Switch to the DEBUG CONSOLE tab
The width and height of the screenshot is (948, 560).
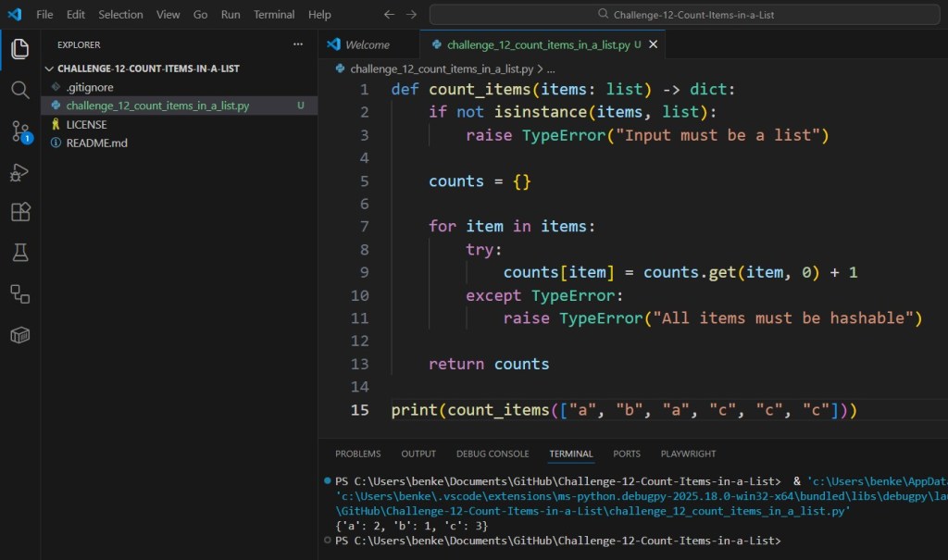pyautogui.click(x=492, y=454)
